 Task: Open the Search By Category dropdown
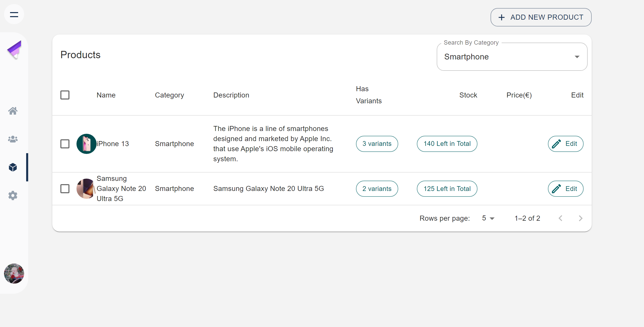coord(512,57)
